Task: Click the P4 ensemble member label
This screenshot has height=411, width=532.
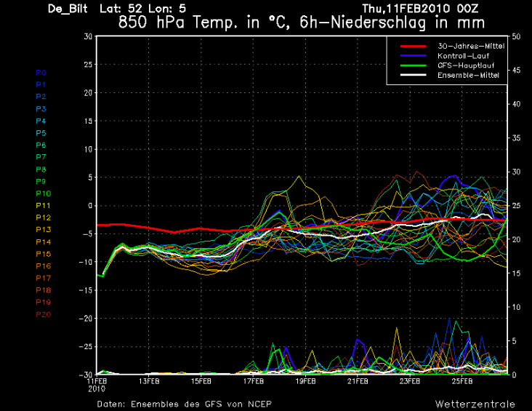Action: [41, 121]
